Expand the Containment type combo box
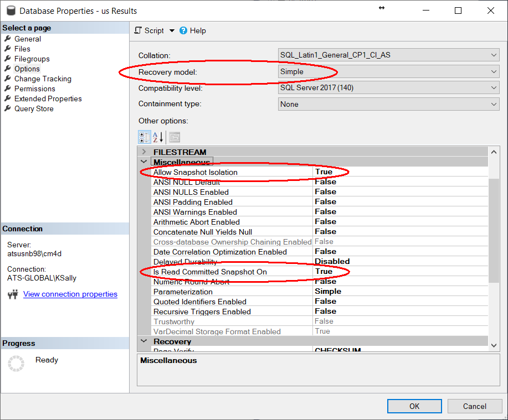 pos(494,104)
